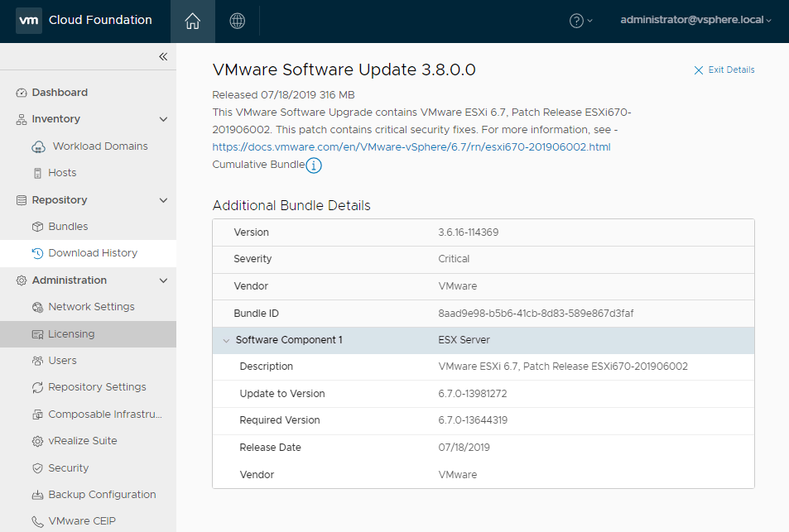The height and width of the screenshot is (532, 789).
Task: Collapse the sidebar with double-chevron icon
Action: click(163, 56)
